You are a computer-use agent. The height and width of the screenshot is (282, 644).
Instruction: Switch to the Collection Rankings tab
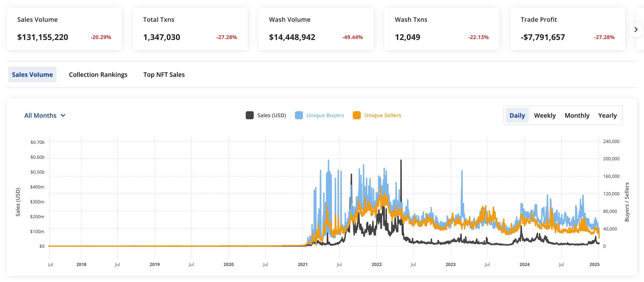point(98,75)
